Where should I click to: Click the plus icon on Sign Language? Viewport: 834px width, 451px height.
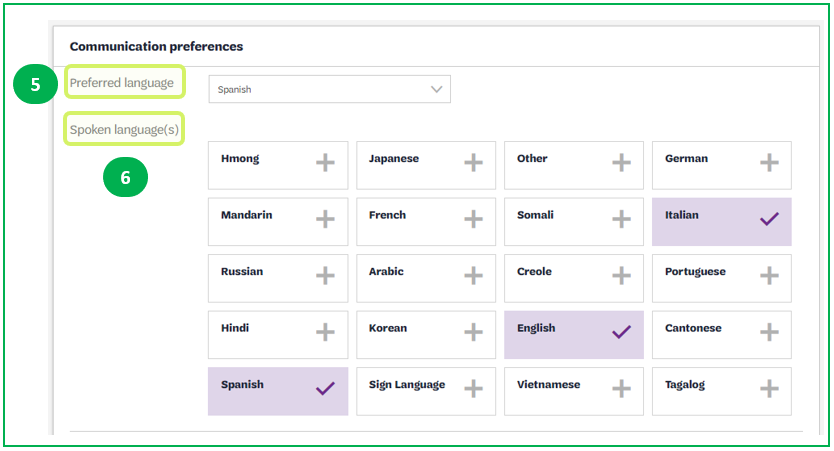tap(473, 388)
